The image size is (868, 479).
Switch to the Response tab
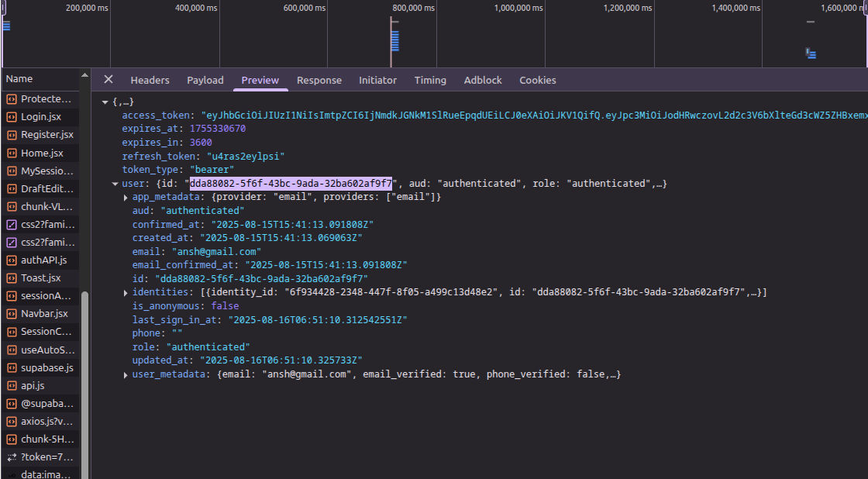[319, 81]
